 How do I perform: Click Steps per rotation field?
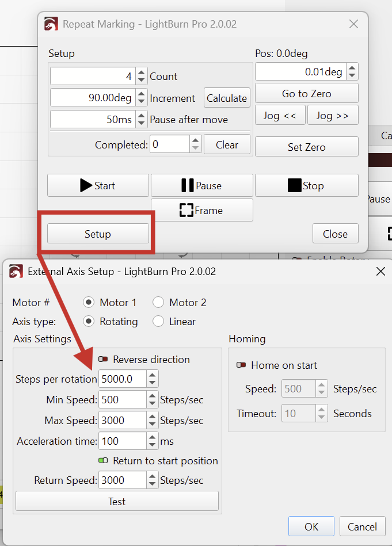122,379
